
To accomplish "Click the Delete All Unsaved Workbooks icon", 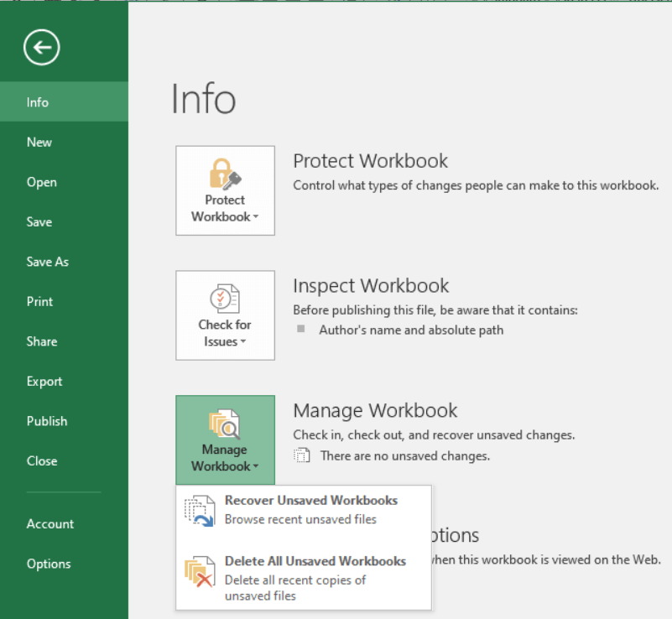I will (200, 570).
